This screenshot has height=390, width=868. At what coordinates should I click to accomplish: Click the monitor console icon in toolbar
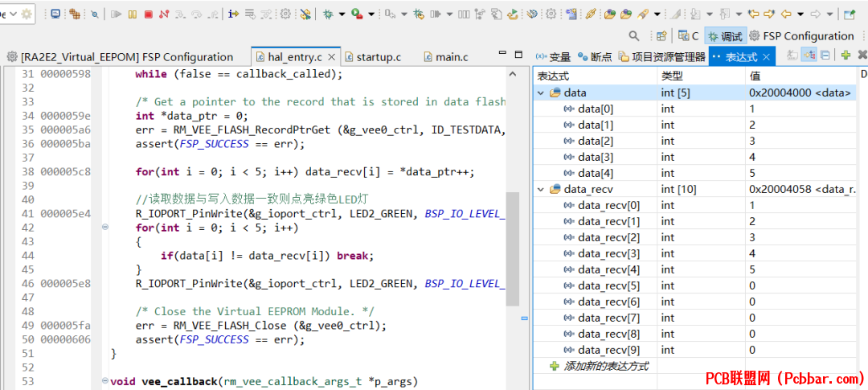click(x=55, y=14)
